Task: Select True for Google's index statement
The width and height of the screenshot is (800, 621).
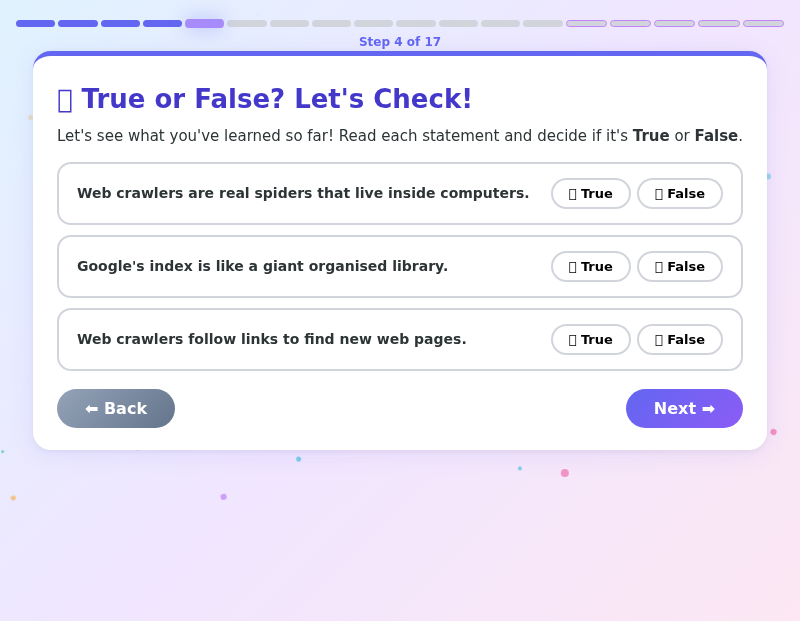Action: (x=590, y=267)
